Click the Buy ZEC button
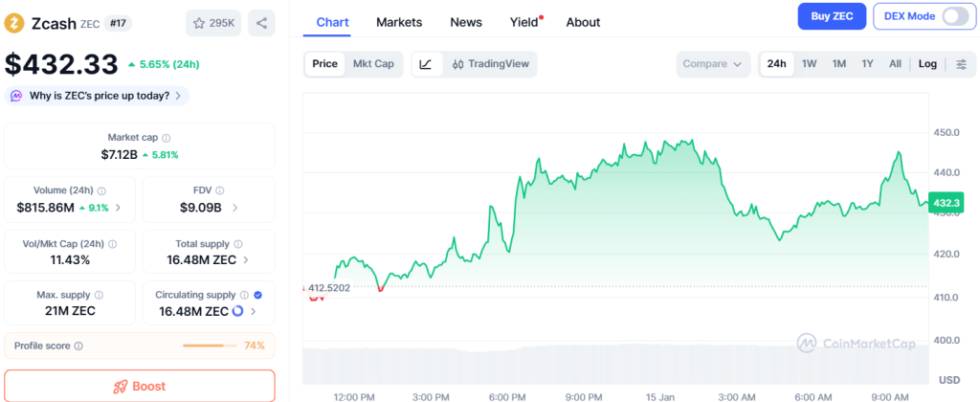The height and width of the screenshot is (402, 980). click(832, 16)
